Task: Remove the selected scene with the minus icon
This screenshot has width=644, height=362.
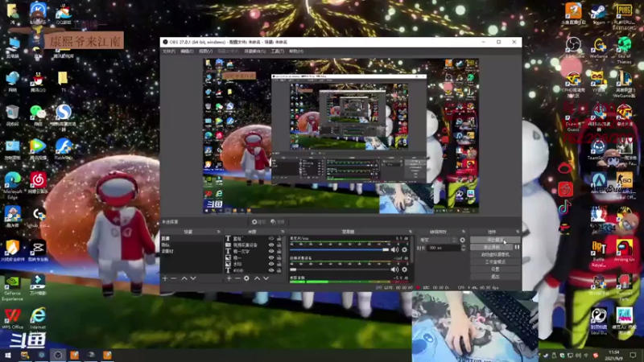Action: [x=174, y=278]
